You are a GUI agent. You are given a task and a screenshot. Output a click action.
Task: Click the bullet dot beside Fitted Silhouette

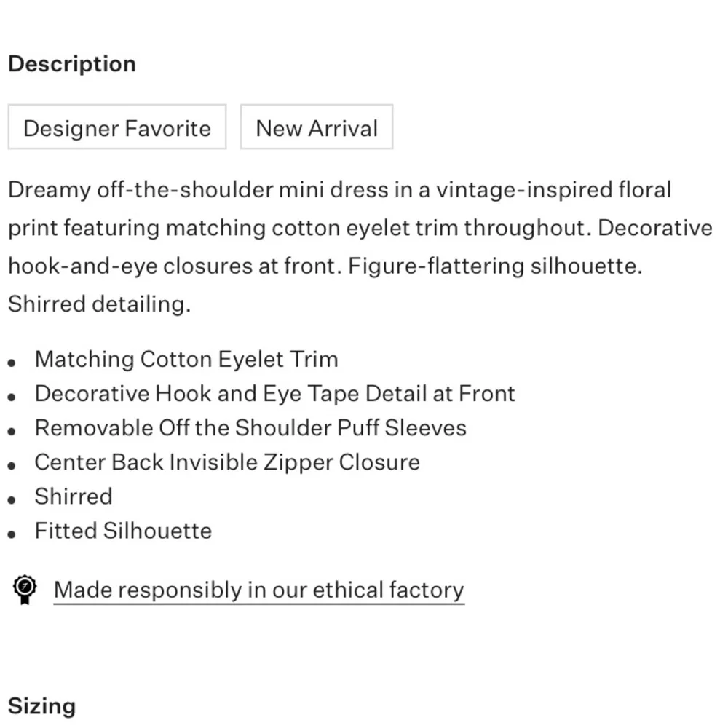12,534
